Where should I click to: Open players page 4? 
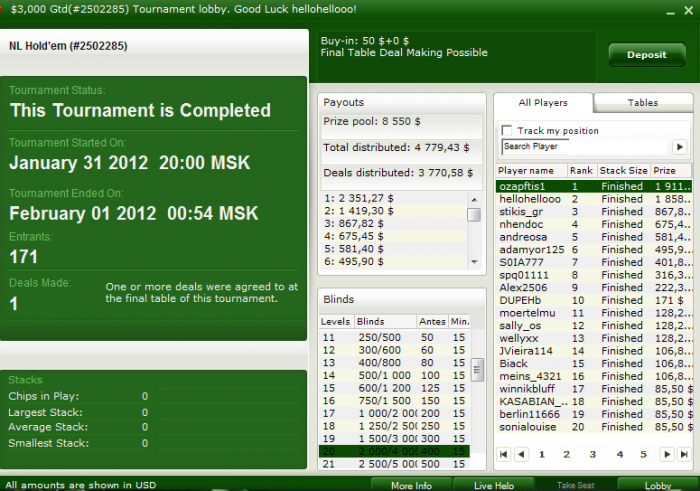click(x=620, y=454)
